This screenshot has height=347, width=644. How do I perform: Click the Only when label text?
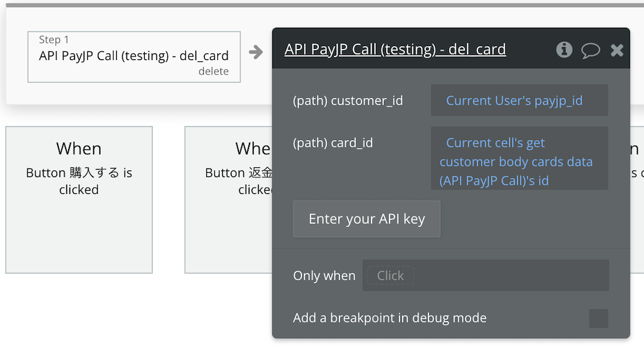[x=324, y=276]
